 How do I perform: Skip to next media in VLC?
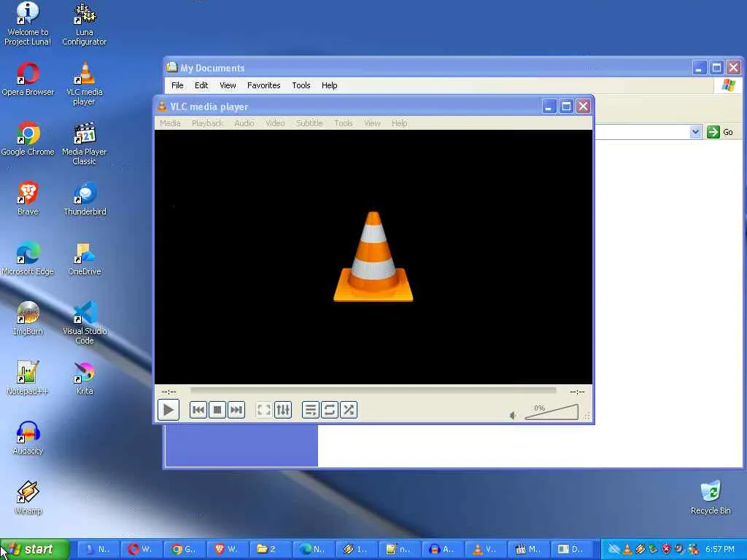(x=236, y=410)
